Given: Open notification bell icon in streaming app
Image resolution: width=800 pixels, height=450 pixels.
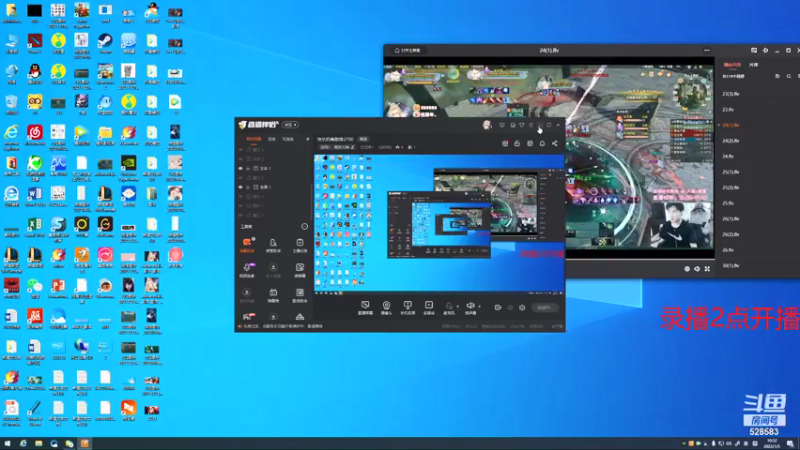Looking at the screenshot, I should 542,143.
